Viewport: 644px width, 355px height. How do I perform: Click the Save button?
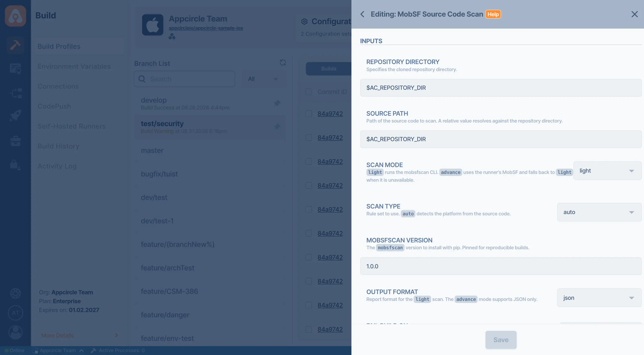501,340
